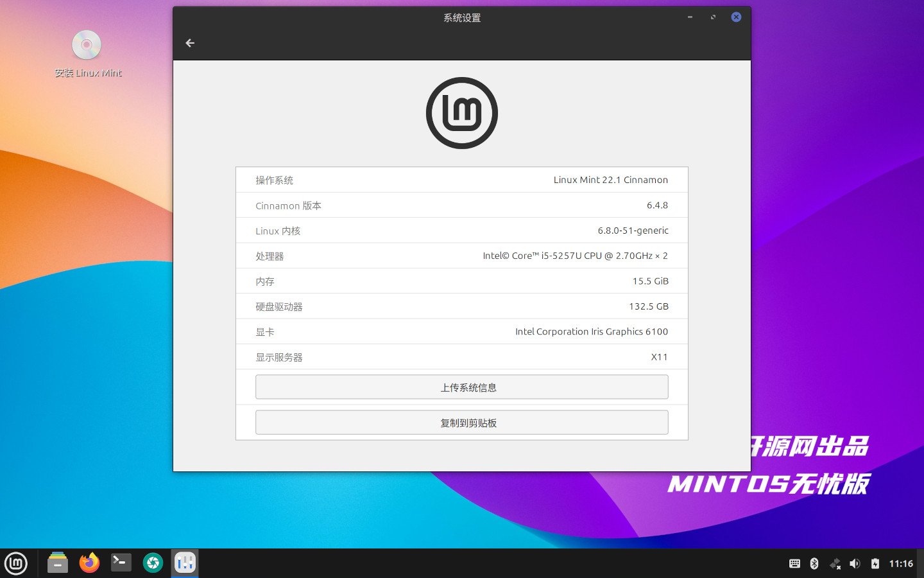Open the Install Linux Mint desktop icon
The height and width of the screenshot is (578, 924).
coord(87,55)
